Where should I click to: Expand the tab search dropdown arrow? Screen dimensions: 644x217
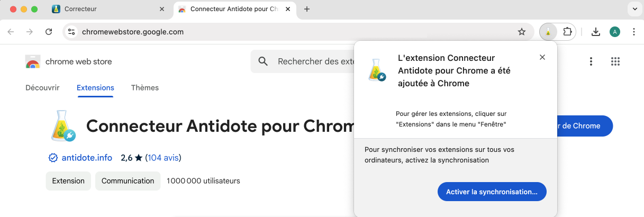634,9
